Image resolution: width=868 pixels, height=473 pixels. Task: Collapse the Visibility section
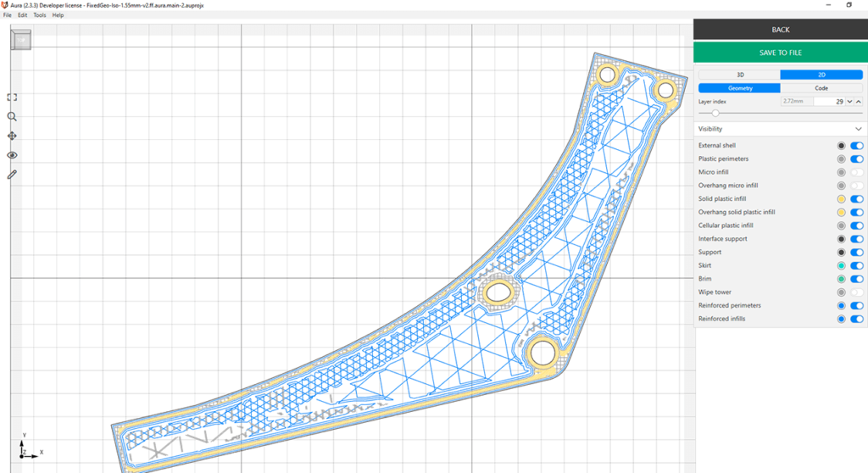pos(858,129)
